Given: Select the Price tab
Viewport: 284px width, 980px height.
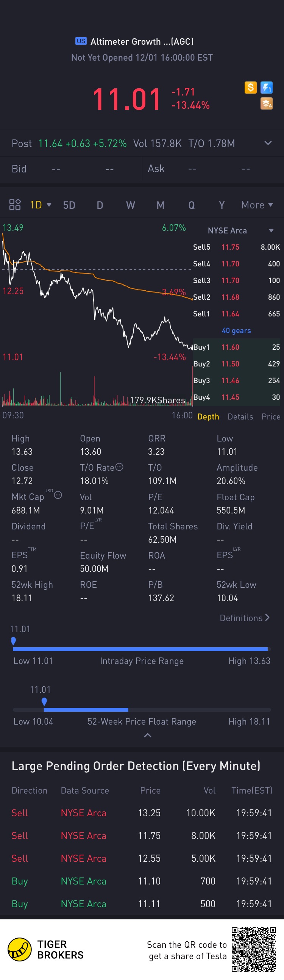Looking at the screenshot, I should 271,416.
